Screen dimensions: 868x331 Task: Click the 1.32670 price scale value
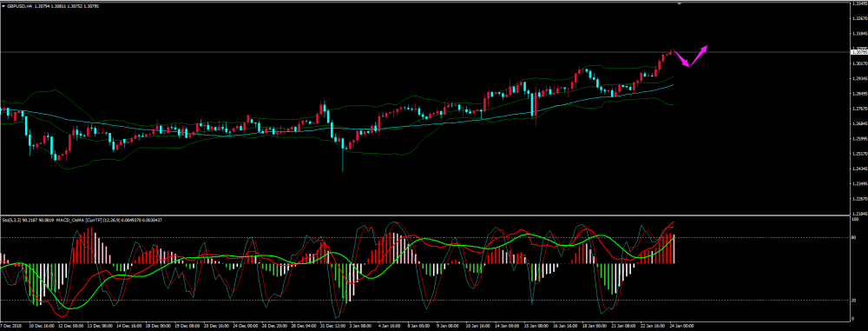pos(859,18)
